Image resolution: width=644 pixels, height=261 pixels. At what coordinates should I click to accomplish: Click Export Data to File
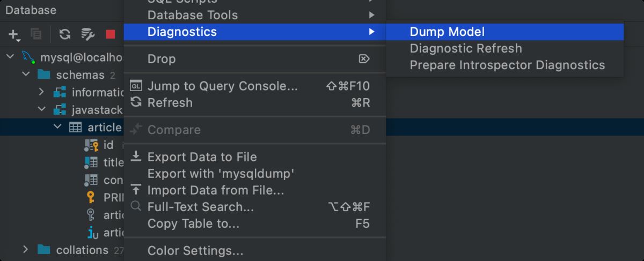click(202, 157)
